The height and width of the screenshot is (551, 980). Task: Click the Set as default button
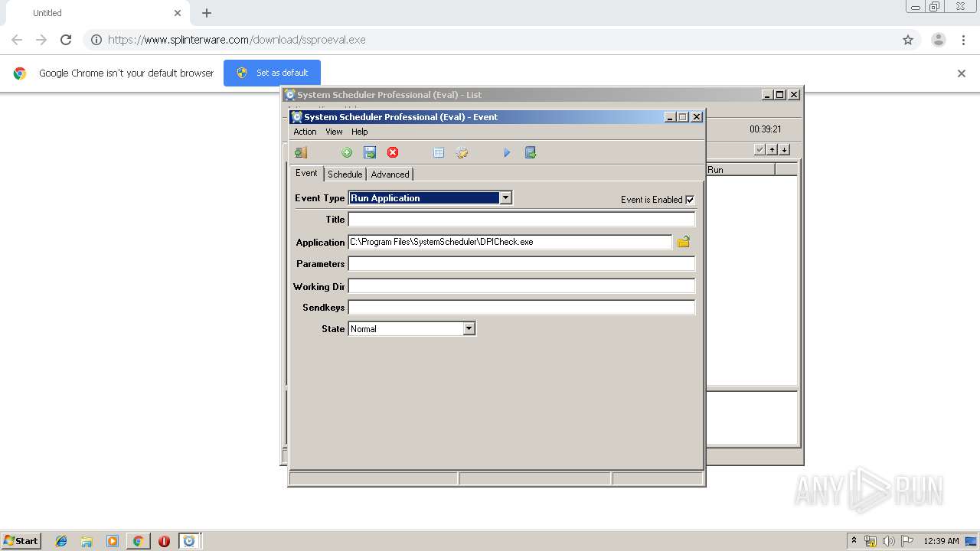click(272, 73)
